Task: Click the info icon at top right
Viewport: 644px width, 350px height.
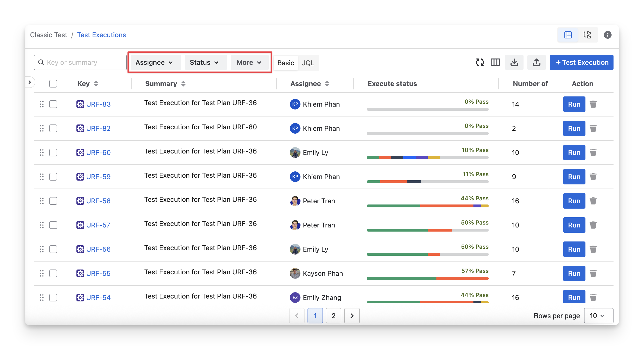Action: click(x=607, y=35)
